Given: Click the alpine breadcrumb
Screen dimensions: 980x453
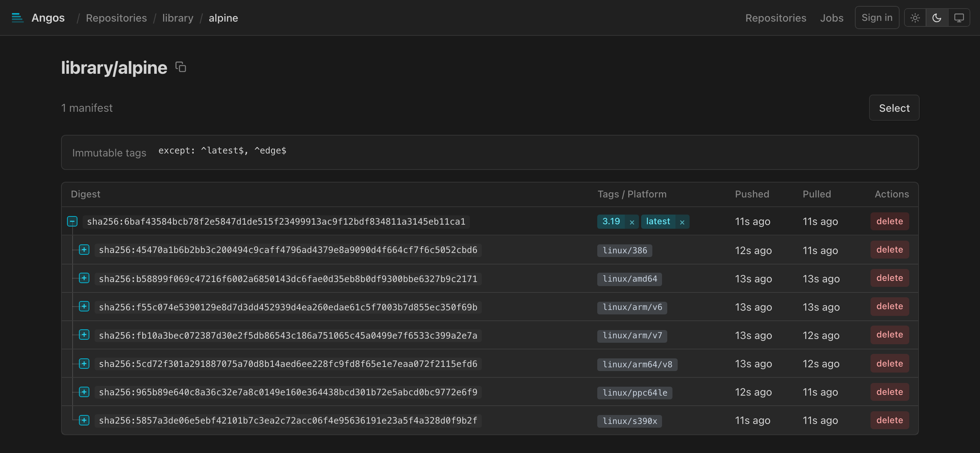Looking at the screenshot, I should [x=223, y=18].
